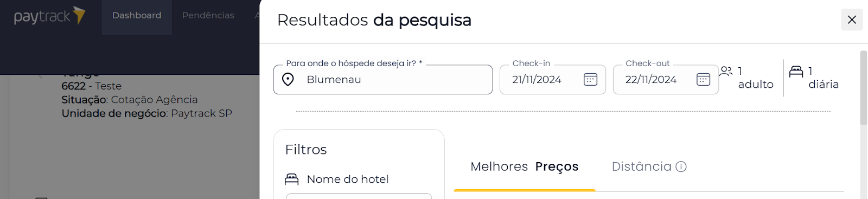868x199 pixels.
Task: Open the Pendências menu item
Action: coord(208,15)
